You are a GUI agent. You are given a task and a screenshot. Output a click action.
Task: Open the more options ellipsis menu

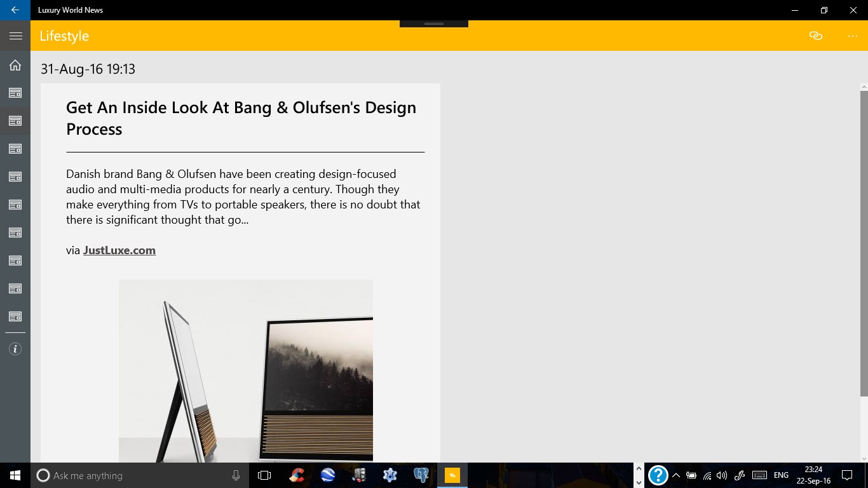[x=853, y=36]
